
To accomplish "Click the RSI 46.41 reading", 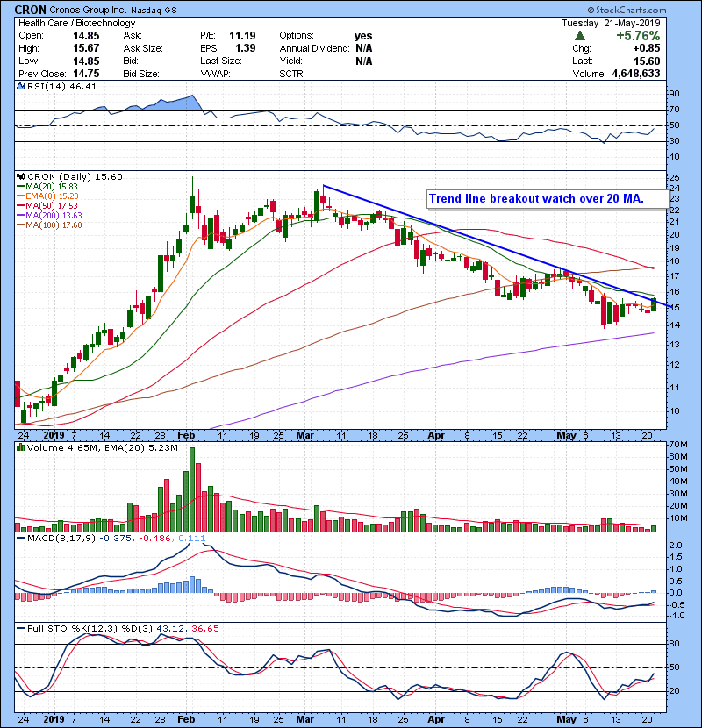I will [84, 86].
